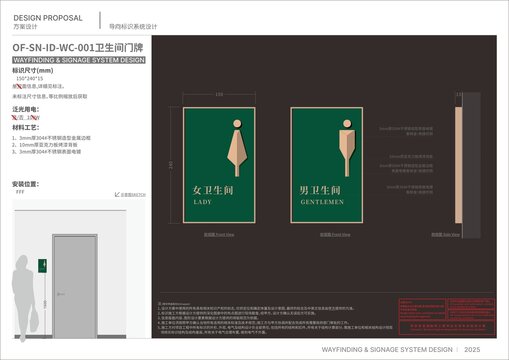
Task: Pick the beige side-profile bar of the sign
Action: [x=459, y=165]
